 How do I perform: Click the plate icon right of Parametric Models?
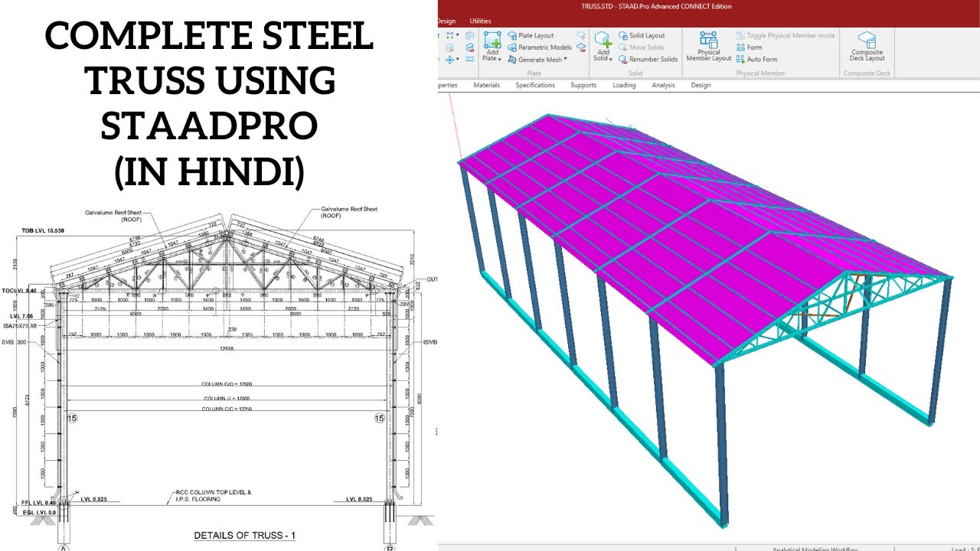582,47
